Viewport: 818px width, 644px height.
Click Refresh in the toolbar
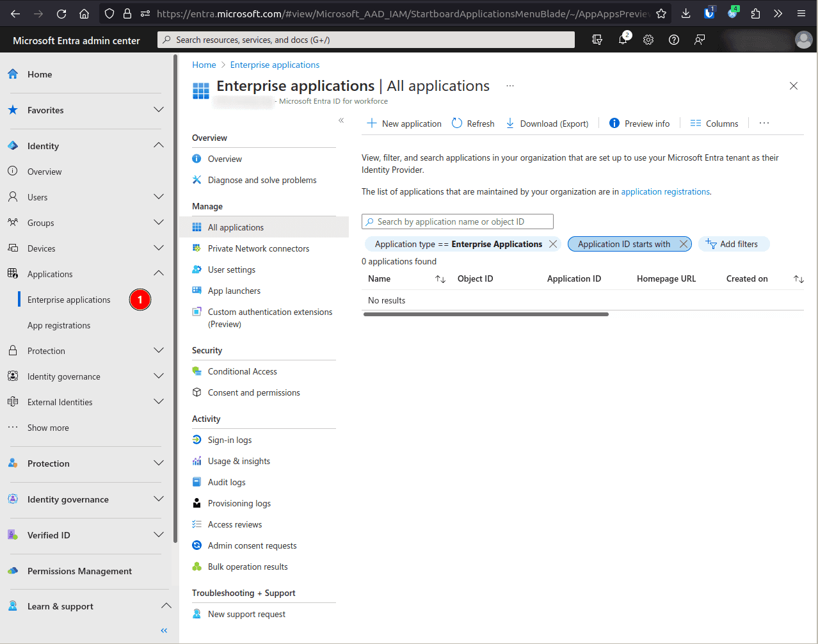click(473, 124)
